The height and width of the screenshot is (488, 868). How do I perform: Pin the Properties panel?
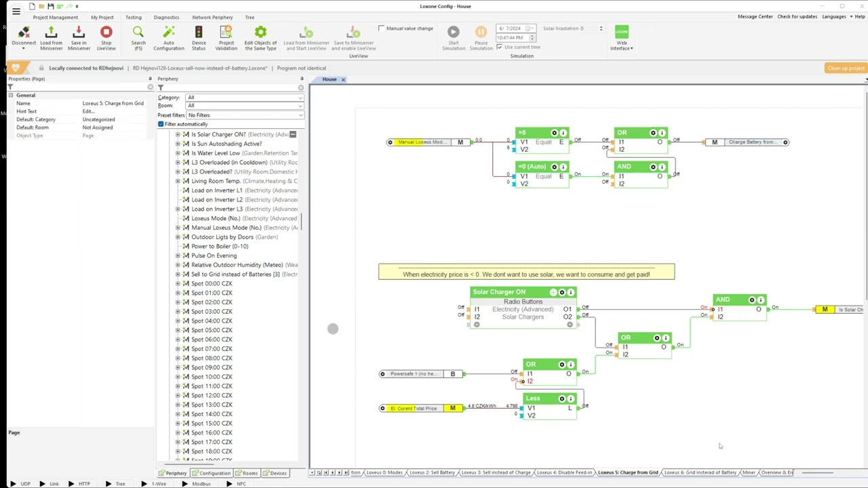coord(150,79)
